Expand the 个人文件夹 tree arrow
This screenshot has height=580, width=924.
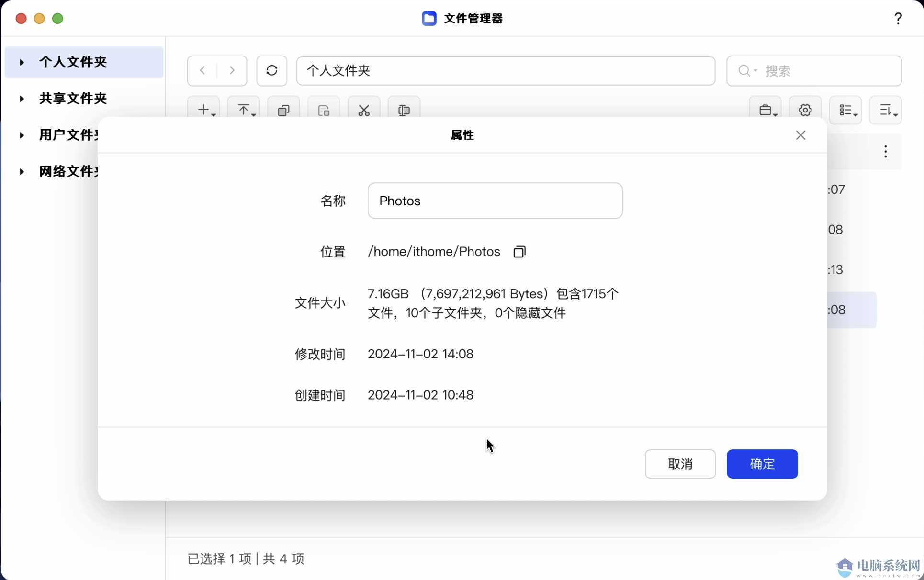click(22, 62)
